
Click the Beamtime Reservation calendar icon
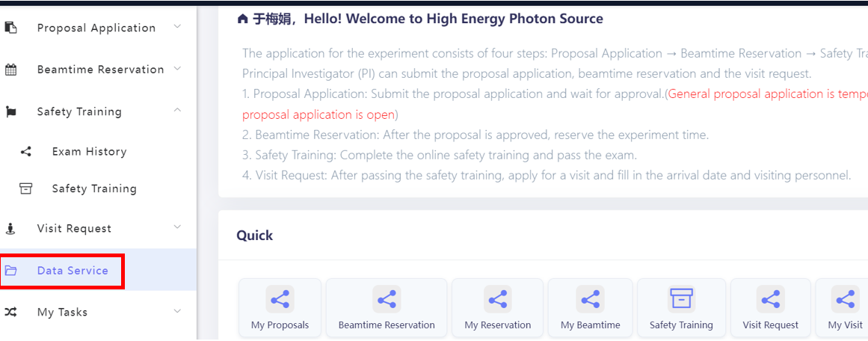pos(11,70)
